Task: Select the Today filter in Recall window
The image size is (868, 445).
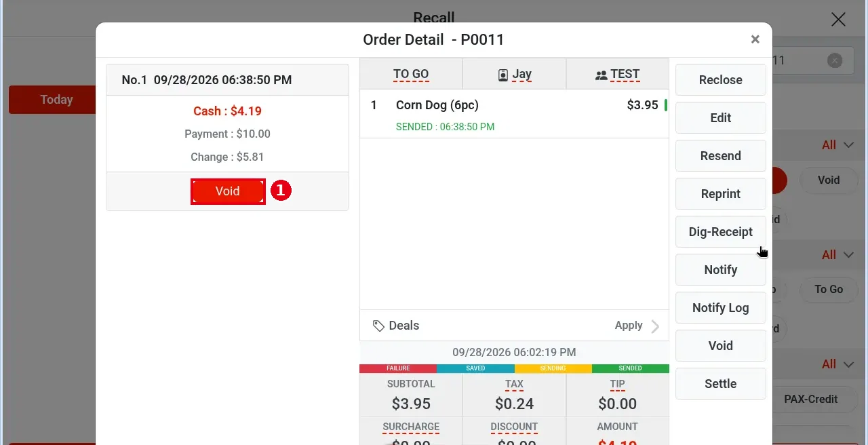Action: tap(54, 100)
